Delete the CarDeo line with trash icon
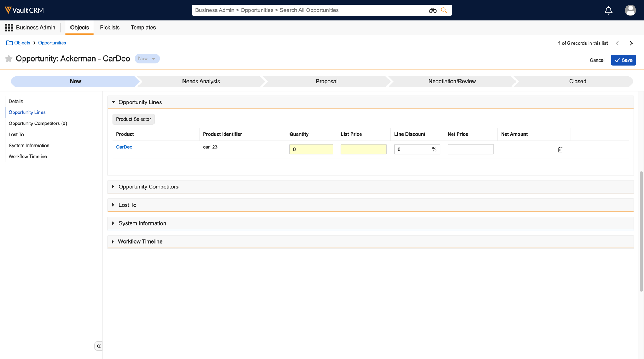644x359 pixels. point(560,149)
